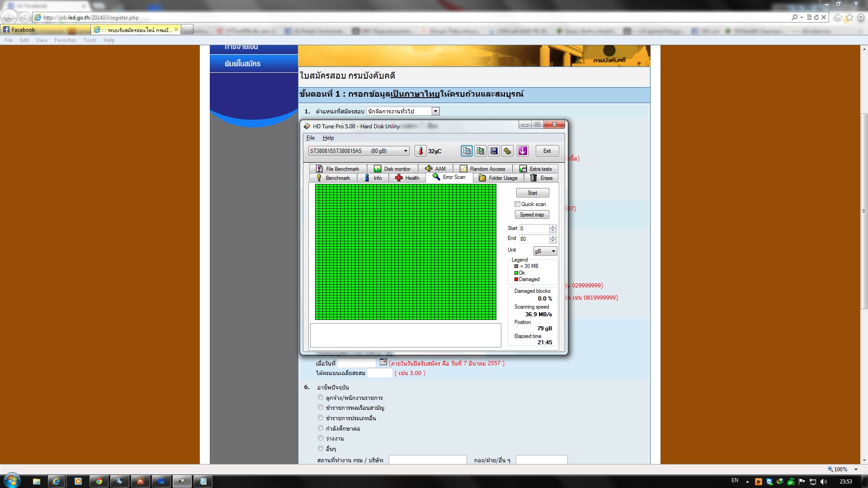Screen dimensions: 868x488
Task: Open HD Tune options wrench icon
Action: pos(507,151)
